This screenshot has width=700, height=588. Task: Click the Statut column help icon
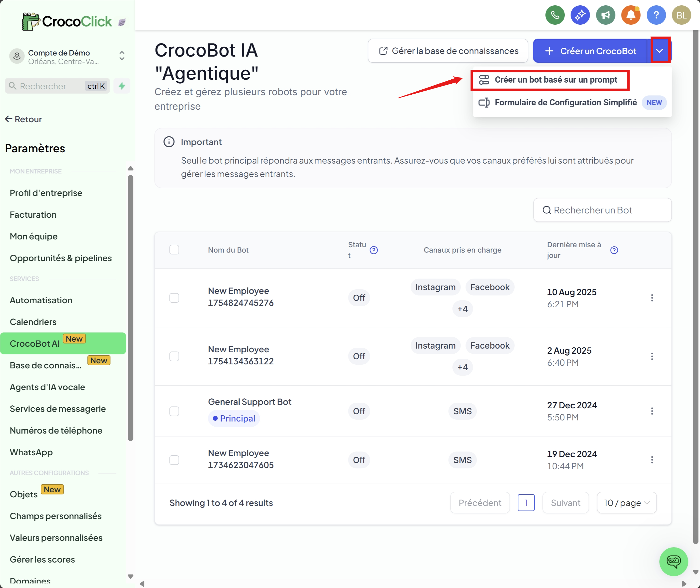374,250
